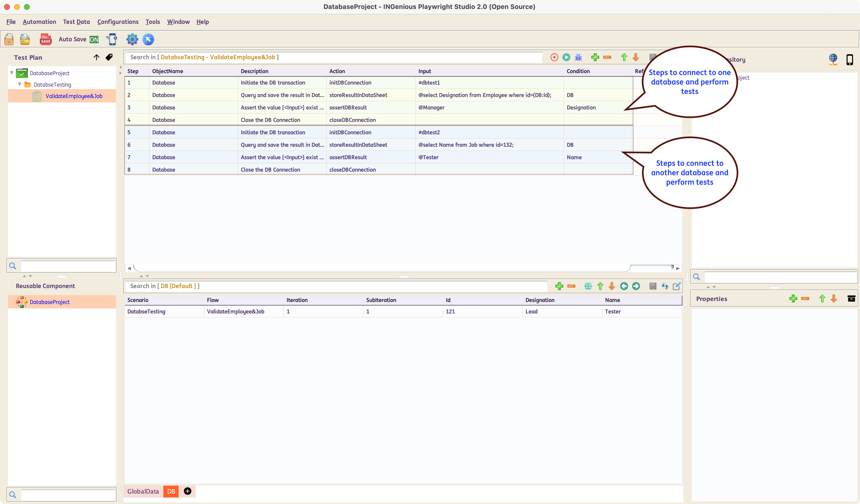Image resolution: width=860 pixels, height=504 pixels.
Task: Click the right circle arrow in data toolbar
Action: click(636, 286)
